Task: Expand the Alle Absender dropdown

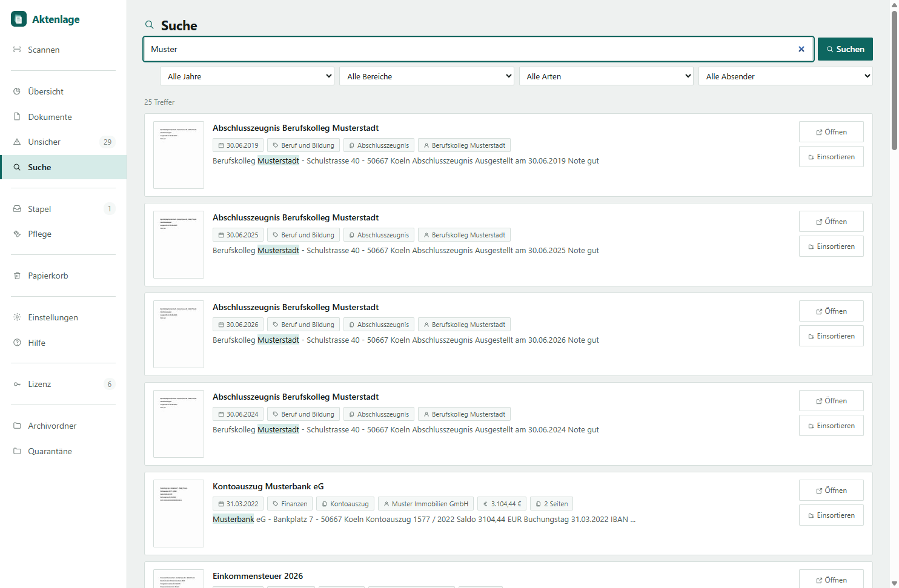Action: [x=786, y=76]
